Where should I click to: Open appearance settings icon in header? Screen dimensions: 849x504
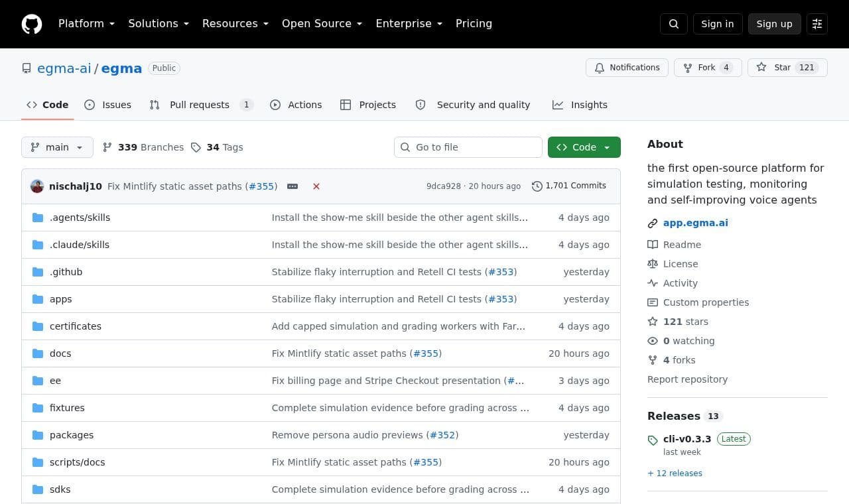[x=817, y=24]
